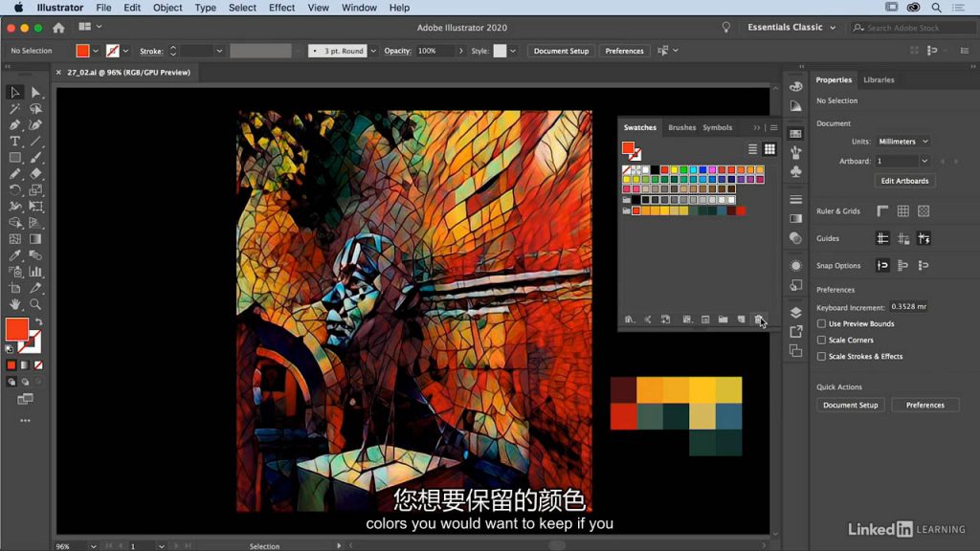The image size is (980, 551).
Task: Click Document Setup under Quick Actions
Action: coord(850,405)
